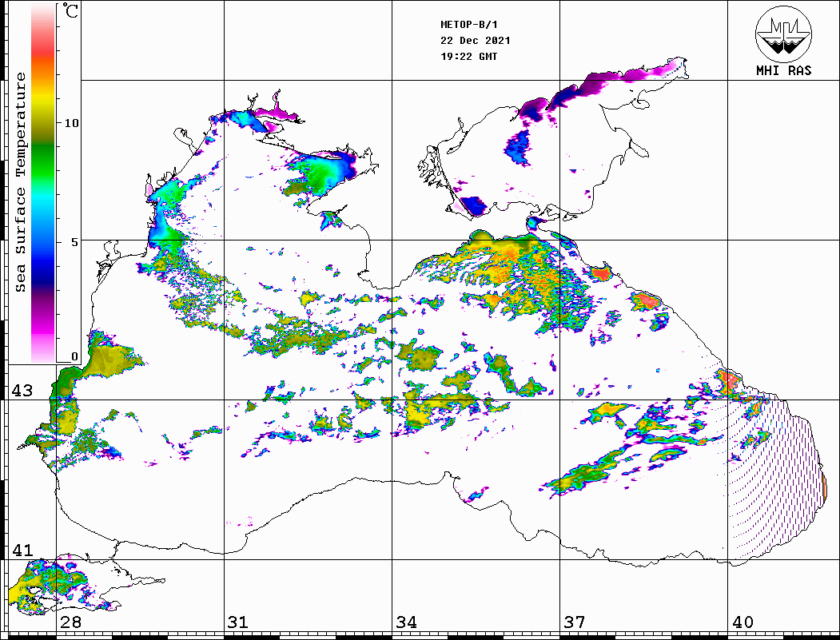This screenshot has height=640, width=840.
Task: Click the Sea Surface Temperature legend title
Action: pos(20,182)
